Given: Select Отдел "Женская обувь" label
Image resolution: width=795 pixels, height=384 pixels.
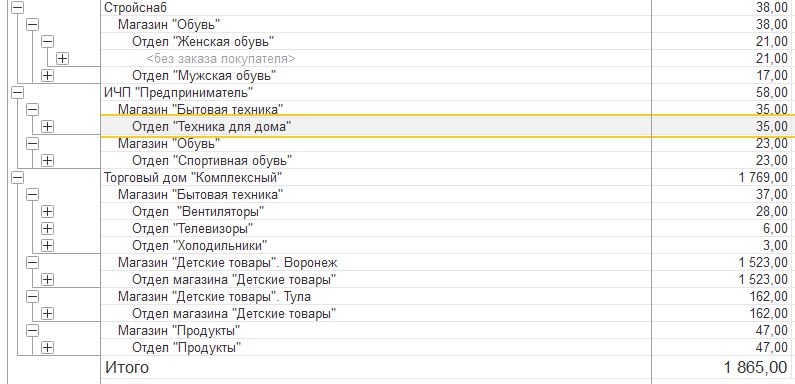Looking at the screenshot, I should 203,42.
